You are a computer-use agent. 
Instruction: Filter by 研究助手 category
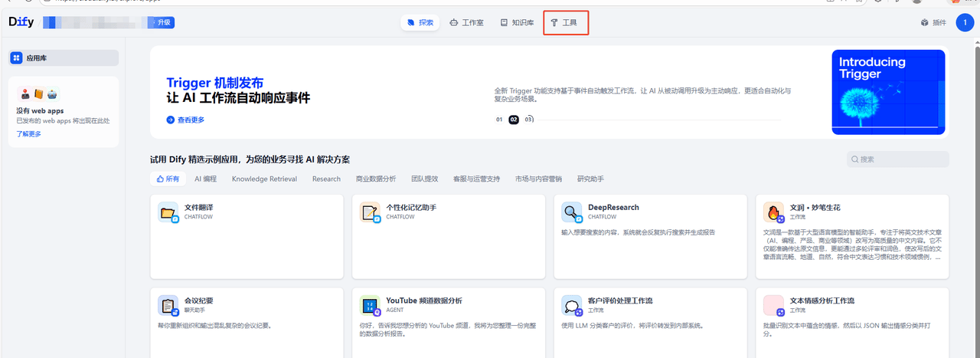coord(590,179)
